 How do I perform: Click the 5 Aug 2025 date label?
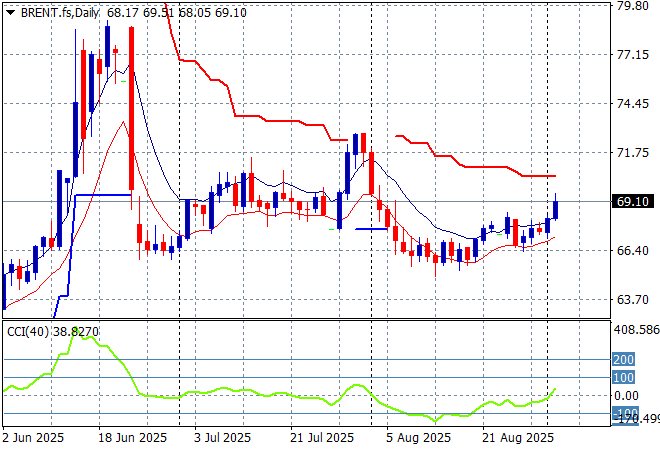pos(418,438)
